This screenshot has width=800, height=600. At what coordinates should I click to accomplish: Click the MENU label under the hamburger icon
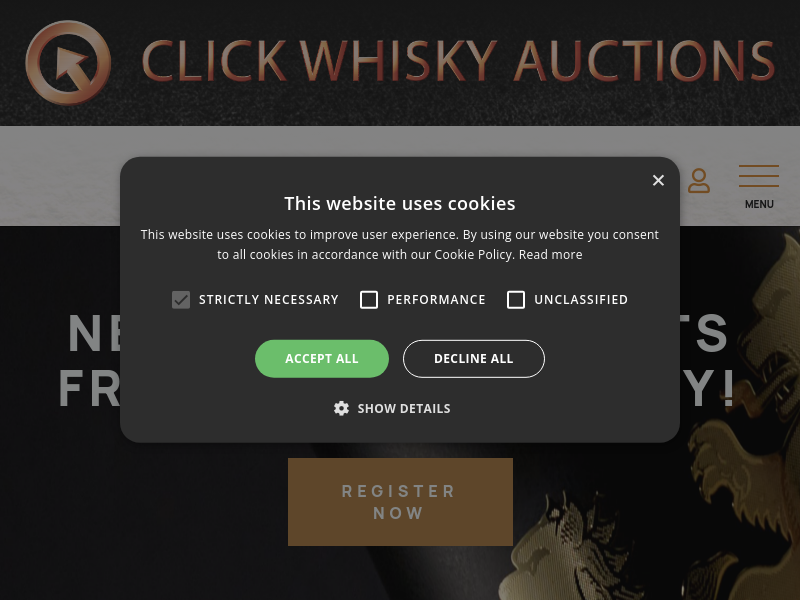[x=759, y=204]
